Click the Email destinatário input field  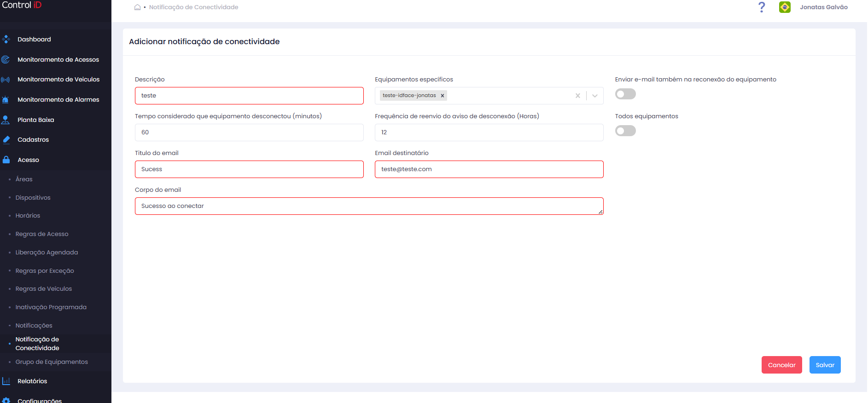coord(489,169)
